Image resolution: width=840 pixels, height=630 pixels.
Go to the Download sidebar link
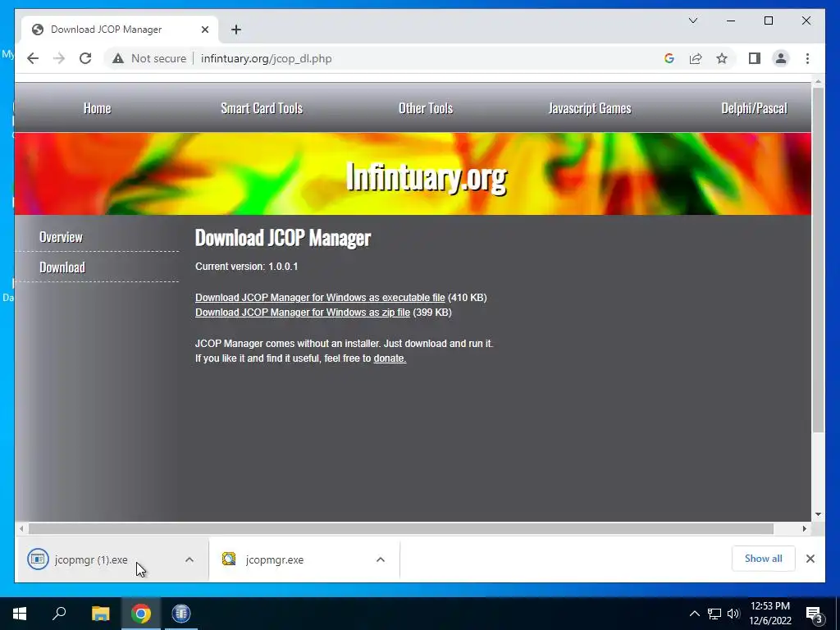62,267
